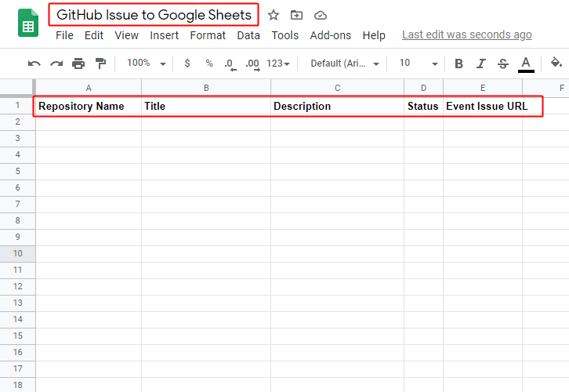Image resolution: width=569 pixels, height=392 pixels.
Task: Toggle bold formatting
Action: pyautogui.click(x=458, y=64)
